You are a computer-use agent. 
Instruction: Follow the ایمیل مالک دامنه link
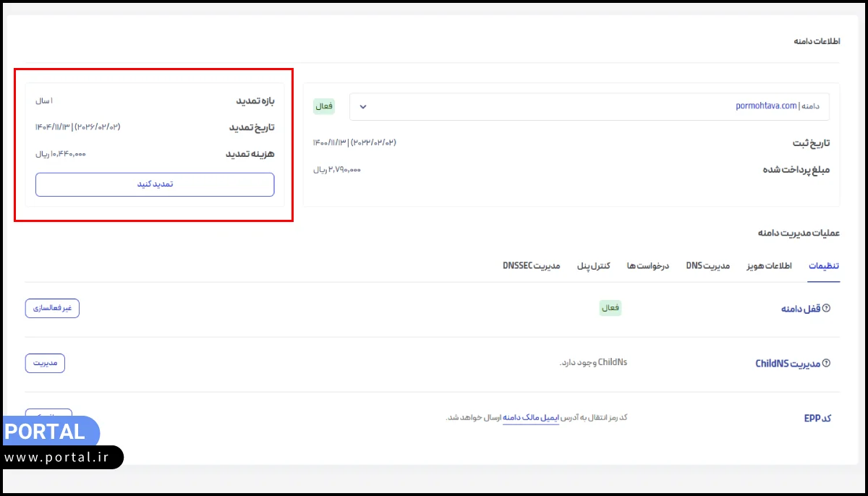click(530, 418)
